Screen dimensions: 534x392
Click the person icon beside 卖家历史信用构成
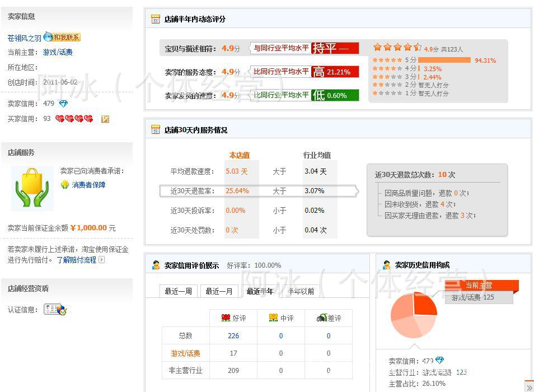[386, 264]
